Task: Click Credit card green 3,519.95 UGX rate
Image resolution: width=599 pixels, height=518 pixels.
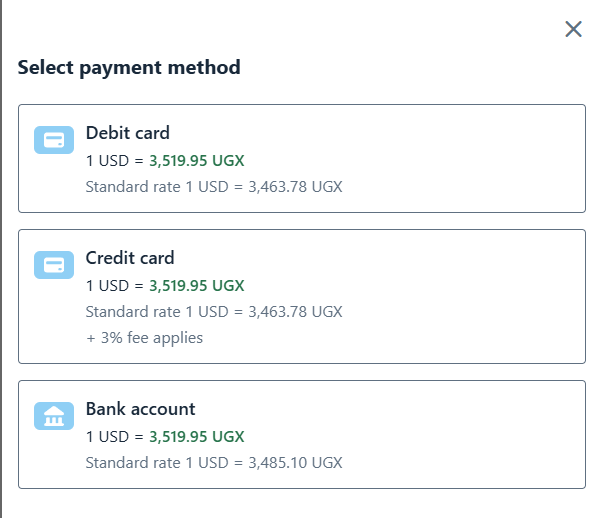Action: point(196,286)
